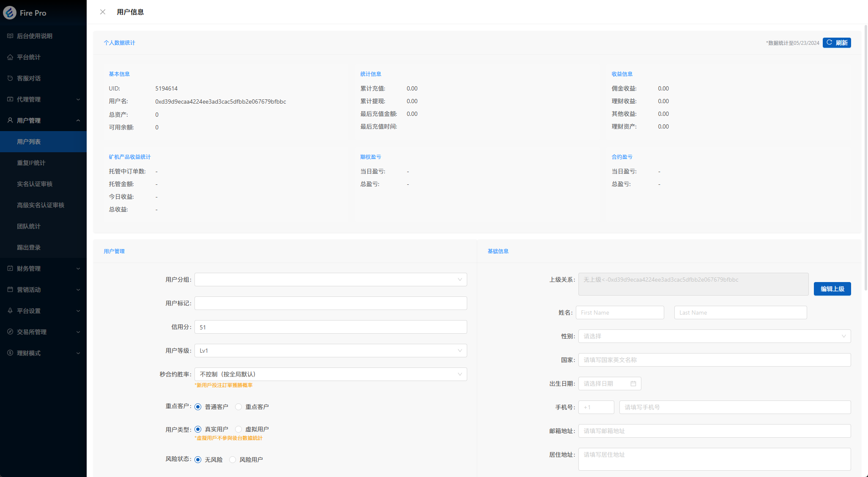Click the chat icon beside 客服对话
This screenshot has width=868, height=477.
point(10,78)
